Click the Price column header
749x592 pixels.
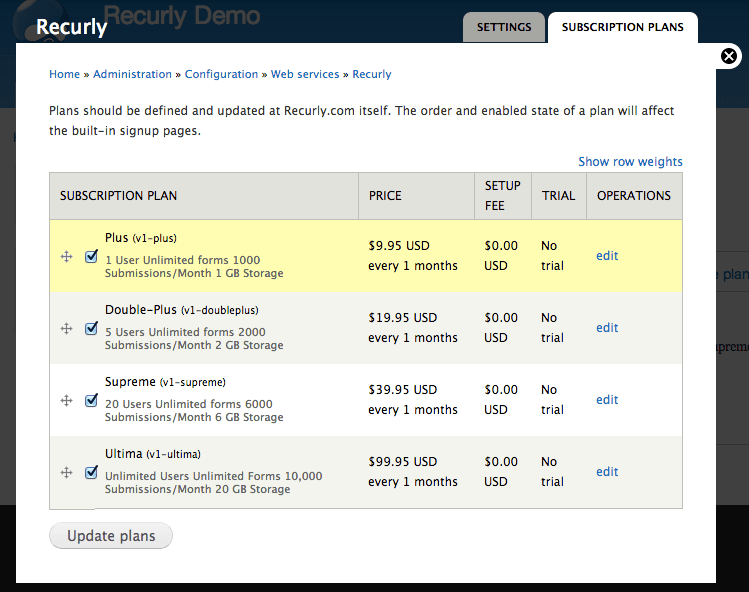(416, 196)
